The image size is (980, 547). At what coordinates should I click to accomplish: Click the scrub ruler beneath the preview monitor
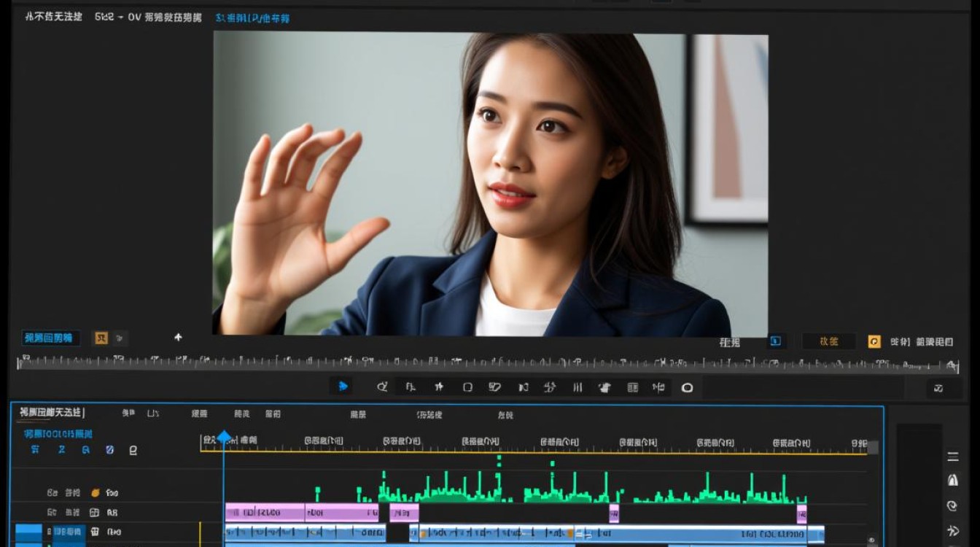coord(489,362)
